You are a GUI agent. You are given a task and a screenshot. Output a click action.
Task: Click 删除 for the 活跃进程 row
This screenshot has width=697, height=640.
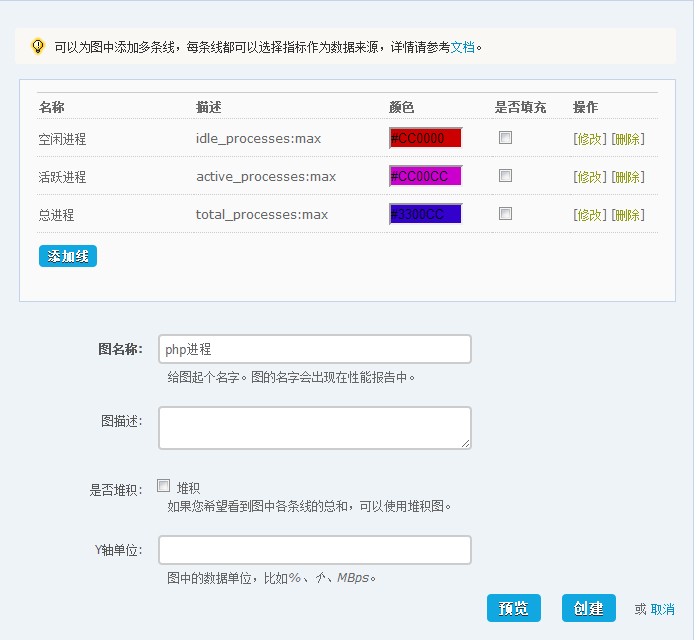[x=628, y=177]
